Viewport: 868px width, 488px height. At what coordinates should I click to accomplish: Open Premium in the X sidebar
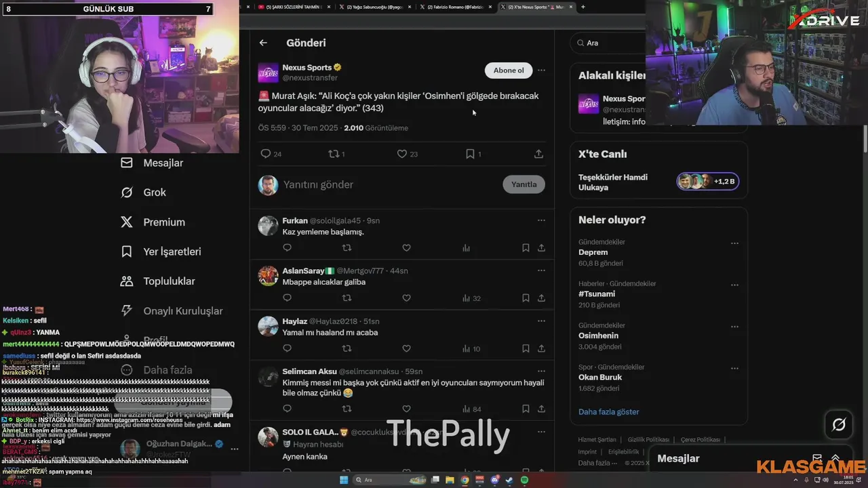[153, 222]
